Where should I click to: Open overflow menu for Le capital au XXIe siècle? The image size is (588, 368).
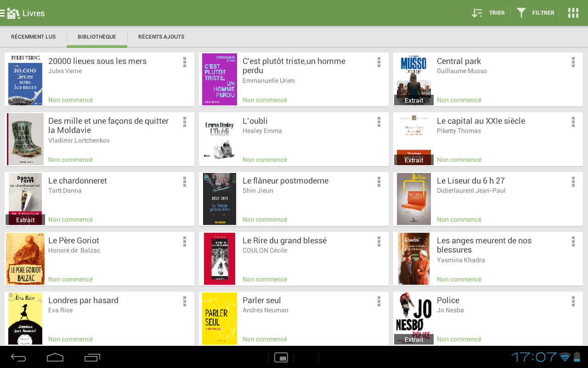click(573, 122)
